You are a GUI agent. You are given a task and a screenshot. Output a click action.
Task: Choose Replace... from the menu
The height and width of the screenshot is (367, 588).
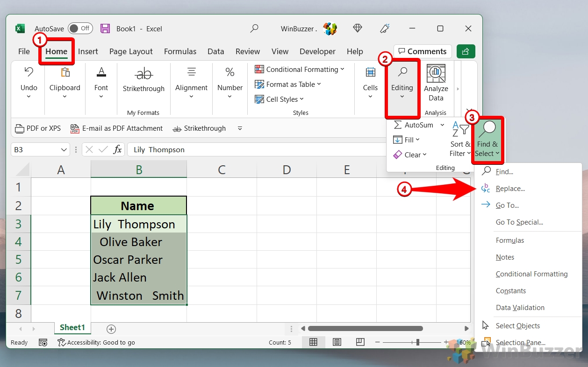coord(510,189)
